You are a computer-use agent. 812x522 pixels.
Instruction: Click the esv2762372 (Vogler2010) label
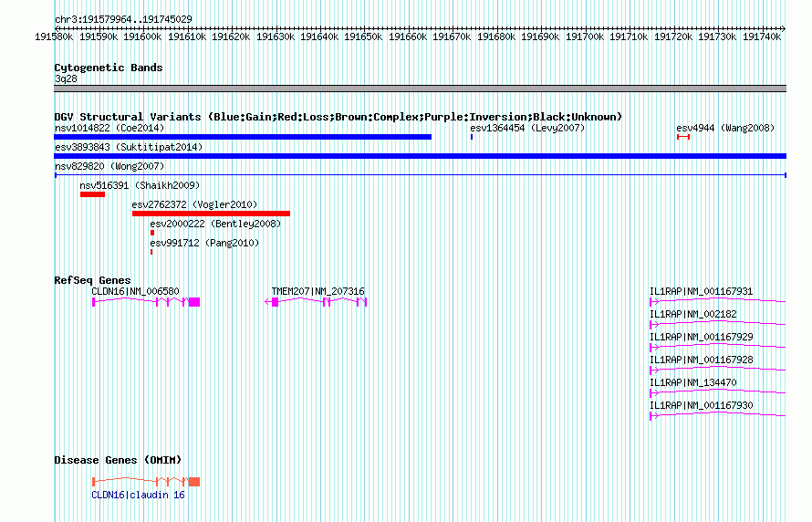(x=194, y=204)
